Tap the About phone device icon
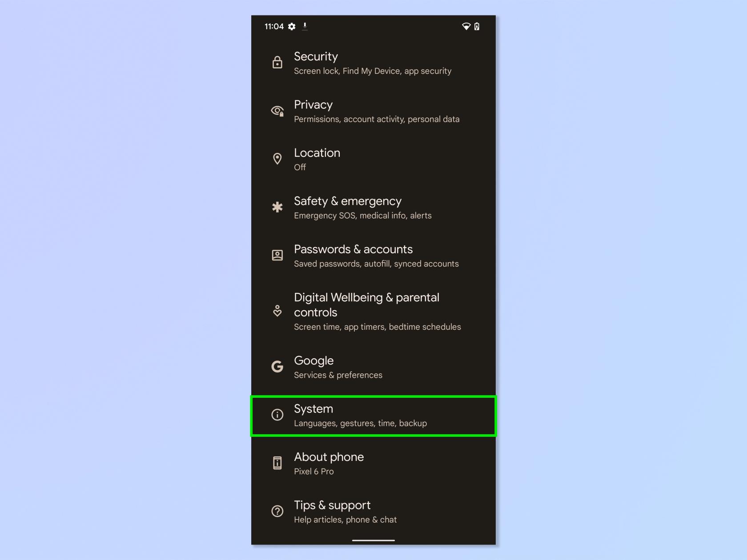747x560 pixels. click(x=277, y=463)
